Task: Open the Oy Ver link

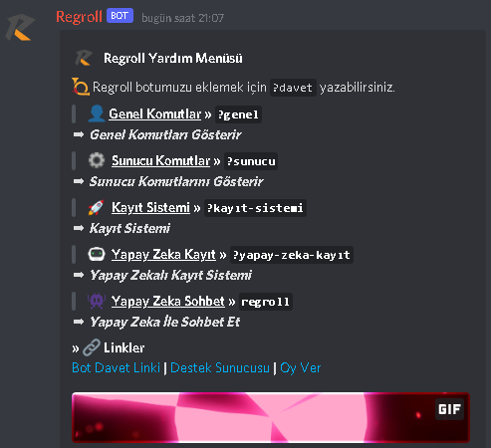Action: [301, 367]
